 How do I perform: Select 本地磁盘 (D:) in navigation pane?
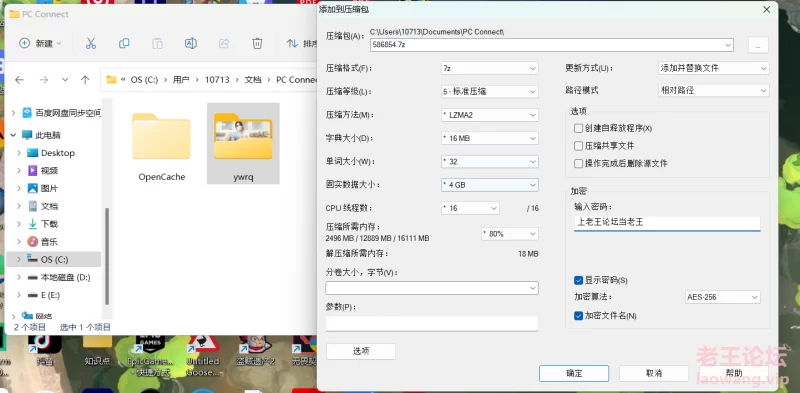point(65,277)
